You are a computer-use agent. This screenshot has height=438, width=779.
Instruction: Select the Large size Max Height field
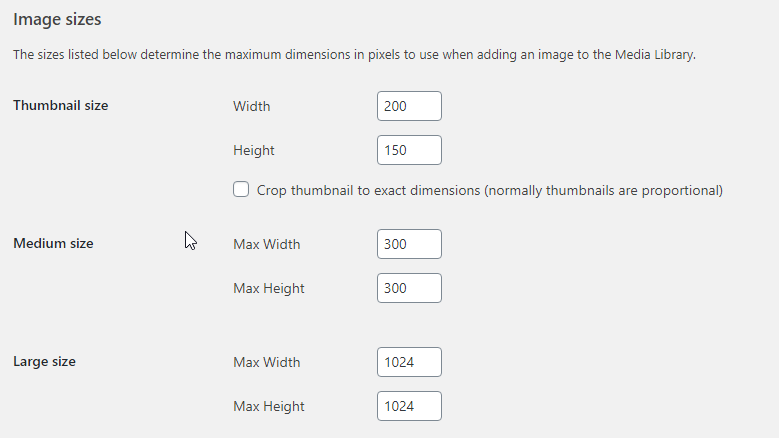(409, 406)
